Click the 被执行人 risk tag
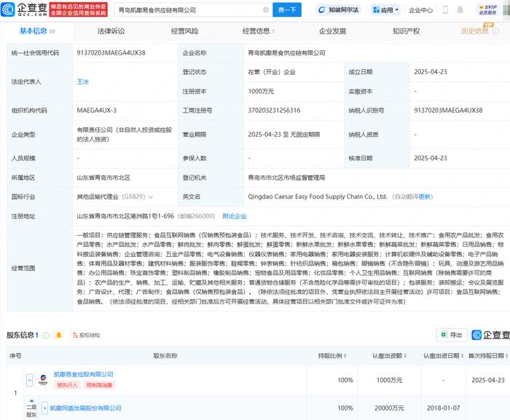Image resolution: width=510 pixels, height=420 pixels. click(x=67, y=385)
